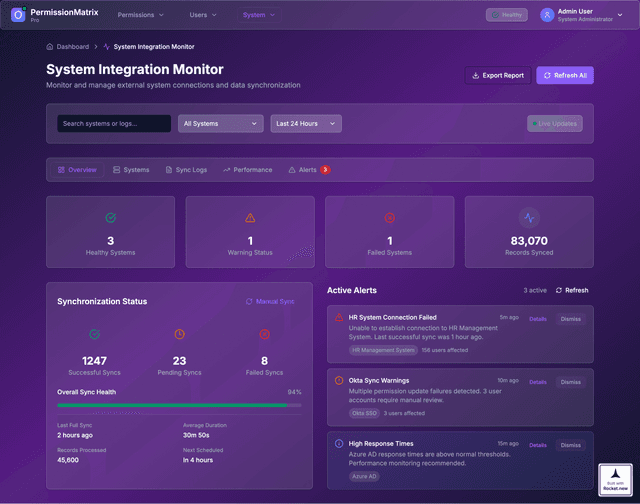Click the PermissionMatrix logo icon

(18, 15)
